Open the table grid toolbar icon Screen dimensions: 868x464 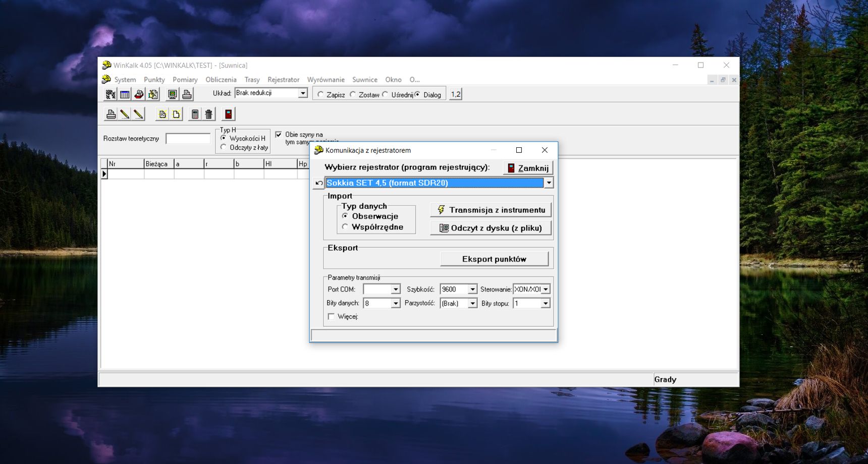coord(125,94)
